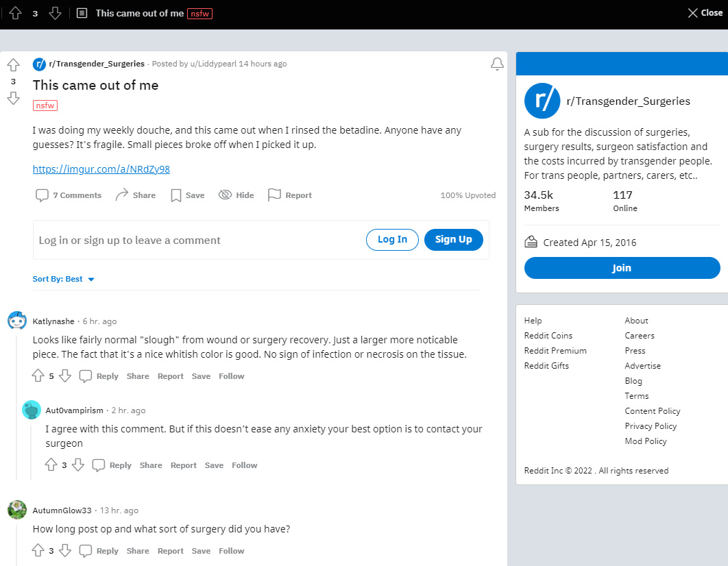Open the Sort By: Best dropdown

pyautogui.click(x=64, y=279)
